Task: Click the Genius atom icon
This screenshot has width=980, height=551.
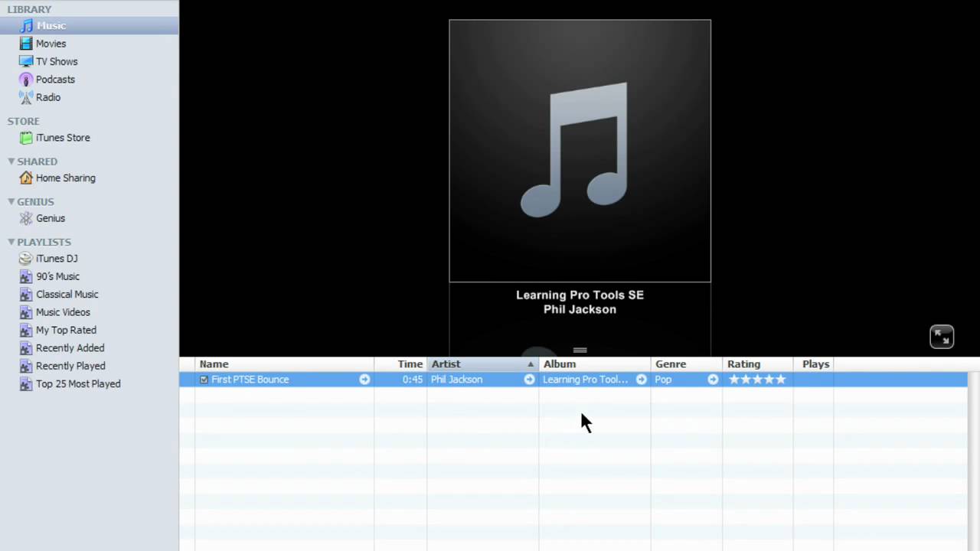Action: tap(26, 218)
